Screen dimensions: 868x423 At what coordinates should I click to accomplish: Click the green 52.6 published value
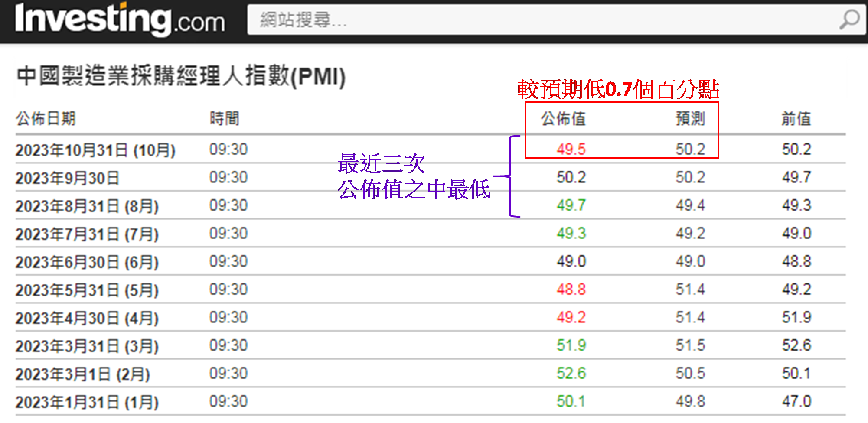[x=571, y=374]
